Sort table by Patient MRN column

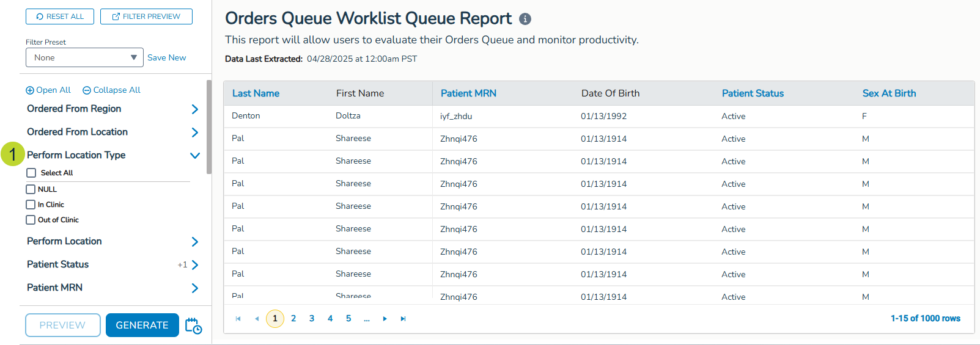point(468,93)
